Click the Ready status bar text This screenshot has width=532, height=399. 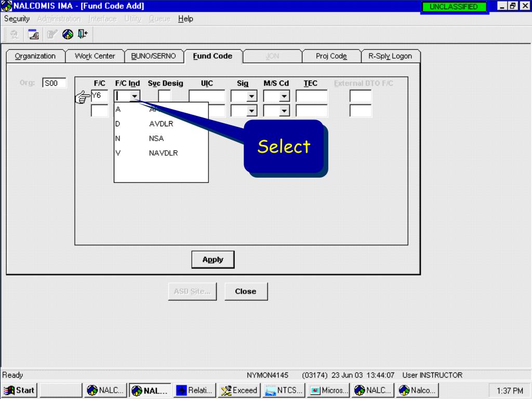coord(12,375)
